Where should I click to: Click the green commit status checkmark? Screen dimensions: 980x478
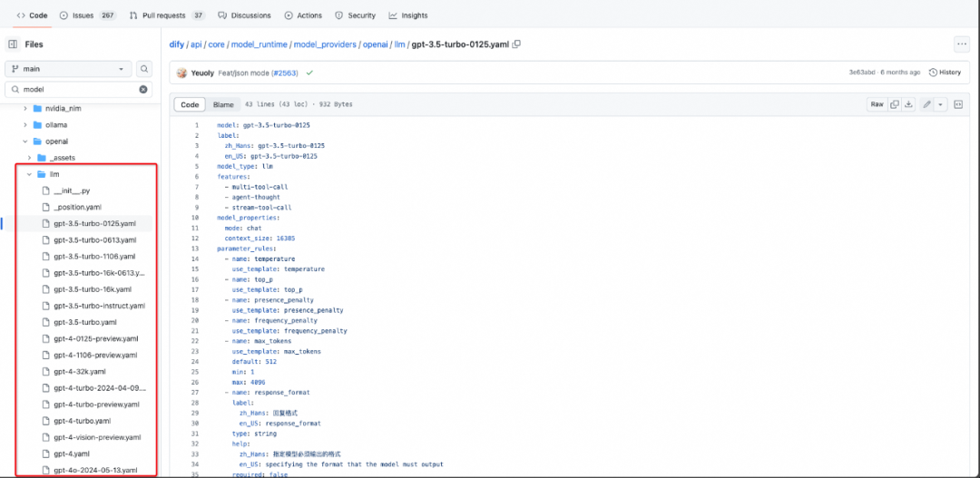click(x=309, y=73)
